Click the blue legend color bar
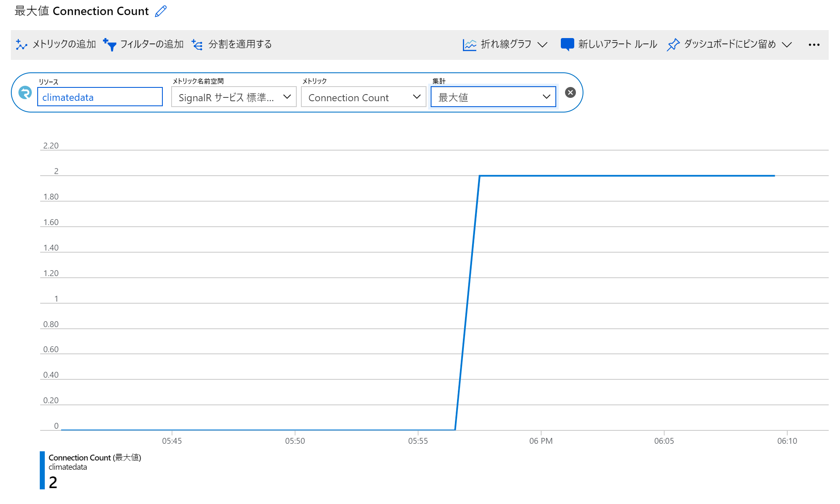The width and height of the screenshot is (840, 504). (42, 470)
